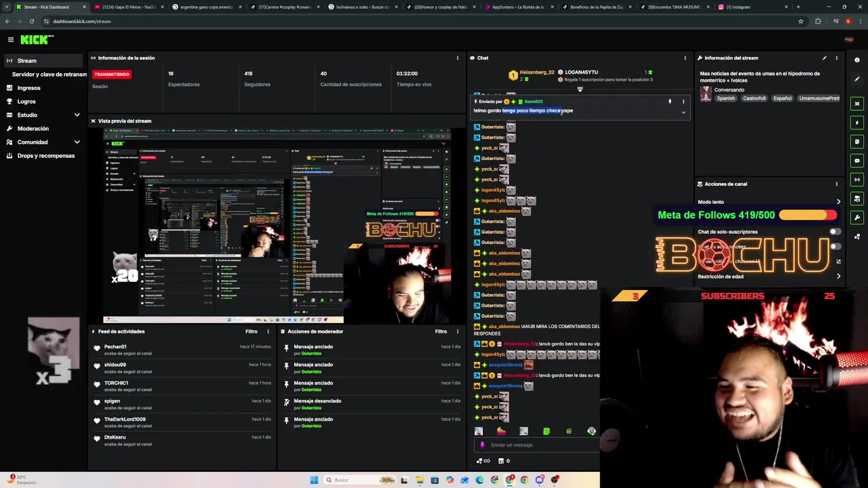Open the info icon in the right sidebar
Viewport: 868px width, 488px height.
click(857, 60)
